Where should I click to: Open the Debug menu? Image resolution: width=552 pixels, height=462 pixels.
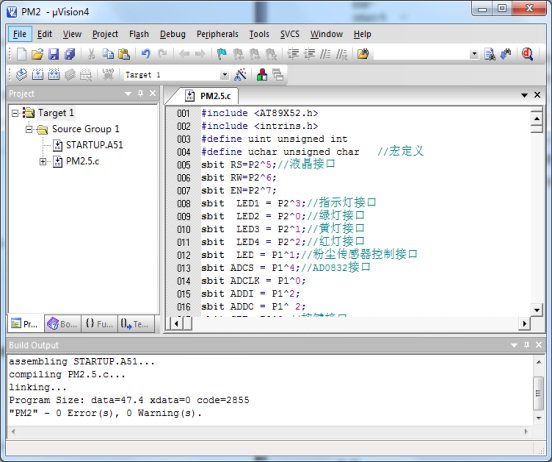coord(172,34)
